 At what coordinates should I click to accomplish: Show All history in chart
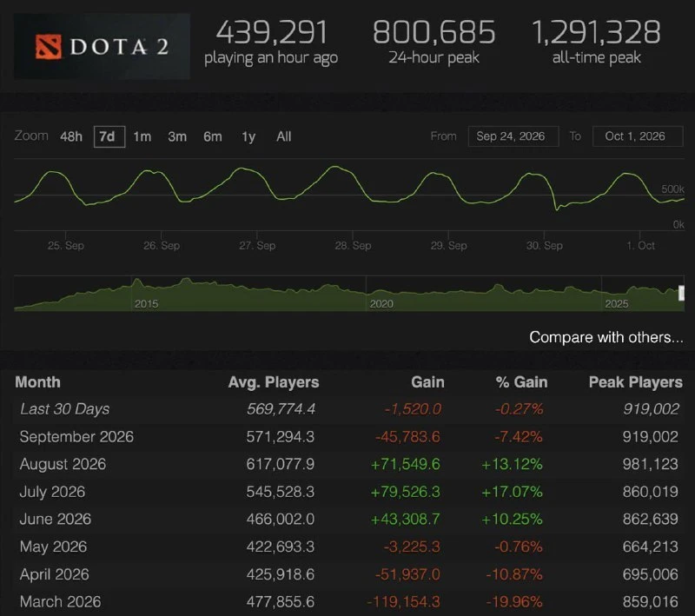coord(284,136)
